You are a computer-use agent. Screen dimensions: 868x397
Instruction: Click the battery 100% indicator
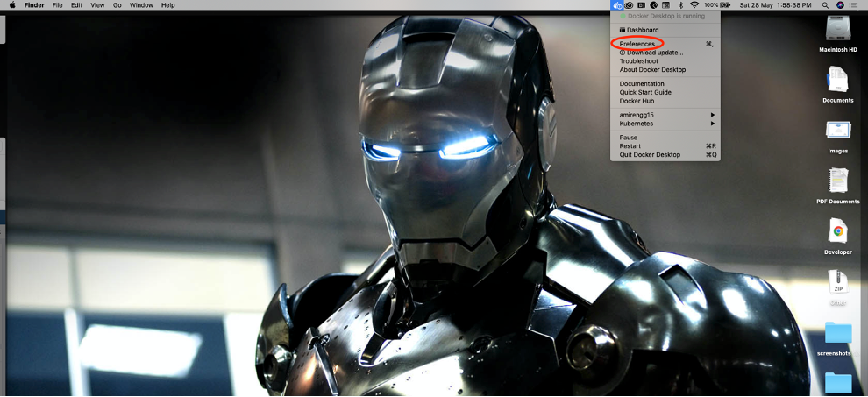[x=717, y=5]
